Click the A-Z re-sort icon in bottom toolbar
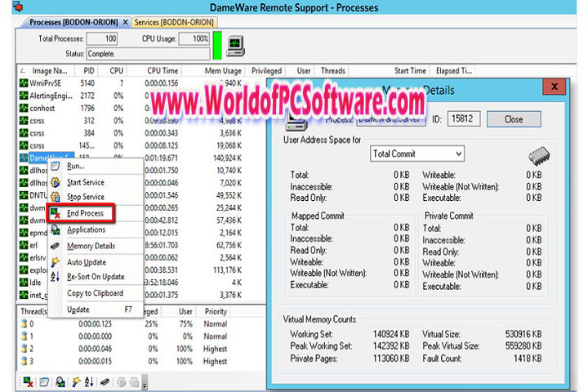588x392 pixels. [89, 382]
